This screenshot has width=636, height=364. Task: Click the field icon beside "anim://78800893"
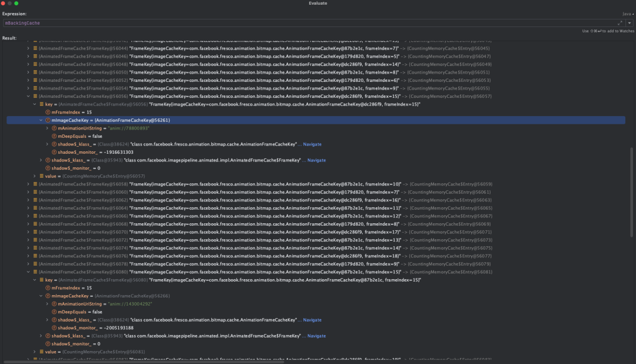tap(54, 128)
